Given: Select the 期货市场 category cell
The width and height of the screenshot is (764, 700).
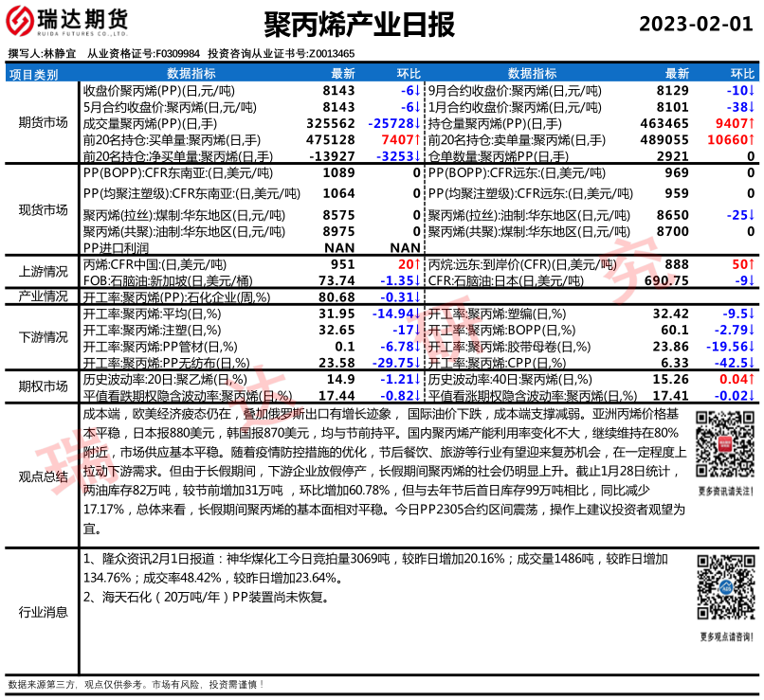Looking at the screenshot, I should click(x=43, y=122).
